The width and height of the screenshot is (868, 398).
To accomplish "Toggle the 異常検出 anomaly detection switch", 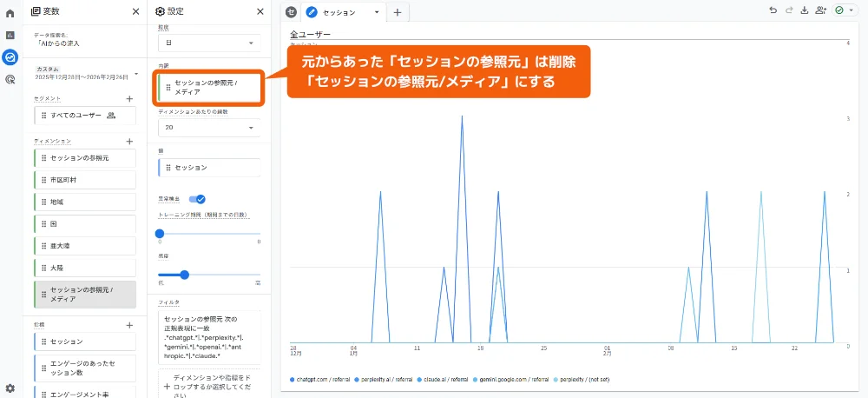I will click(x=197, y=199).
